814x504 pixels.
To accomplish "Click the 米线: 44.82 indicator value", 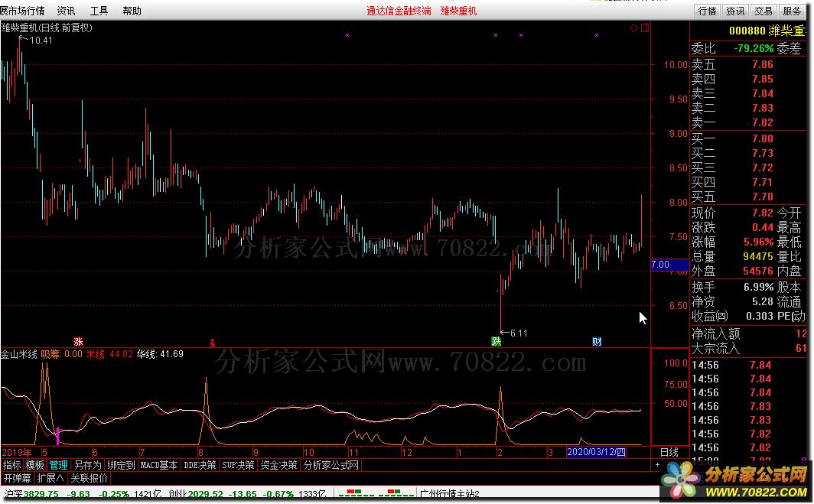I will click(109, 354).
